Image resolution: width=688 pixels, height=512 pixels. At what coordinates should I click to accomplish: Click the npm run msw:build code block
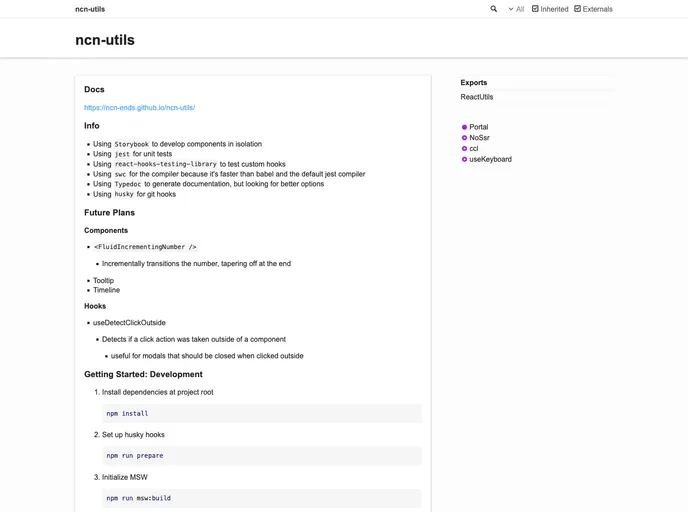[262, 498]
